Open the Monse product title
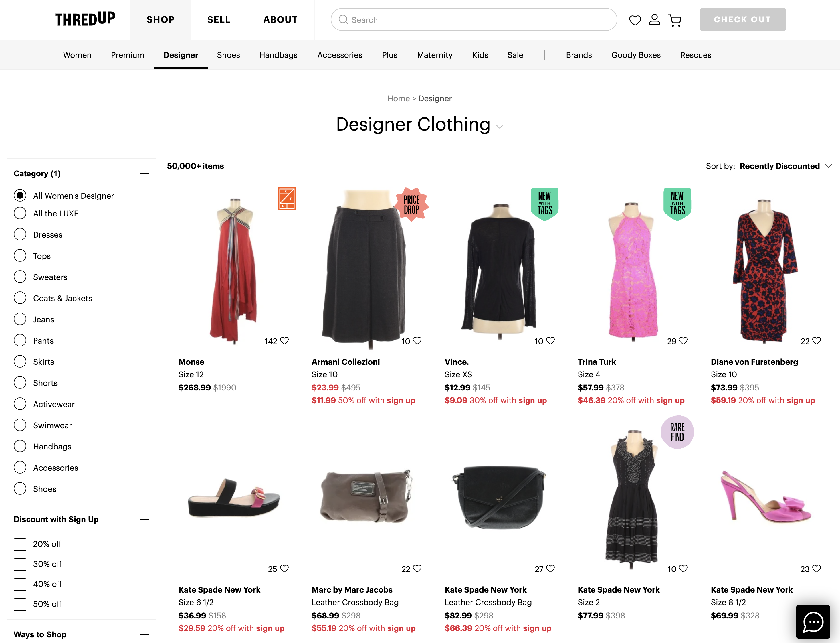This screenshot has height=643, width=840. 191,362
